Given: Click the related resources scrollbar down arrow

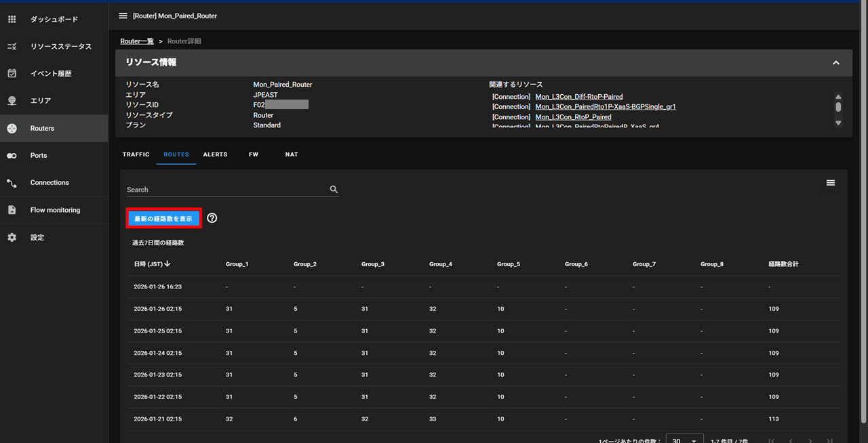Looking at the screenshot, I should tap(838, 123).
